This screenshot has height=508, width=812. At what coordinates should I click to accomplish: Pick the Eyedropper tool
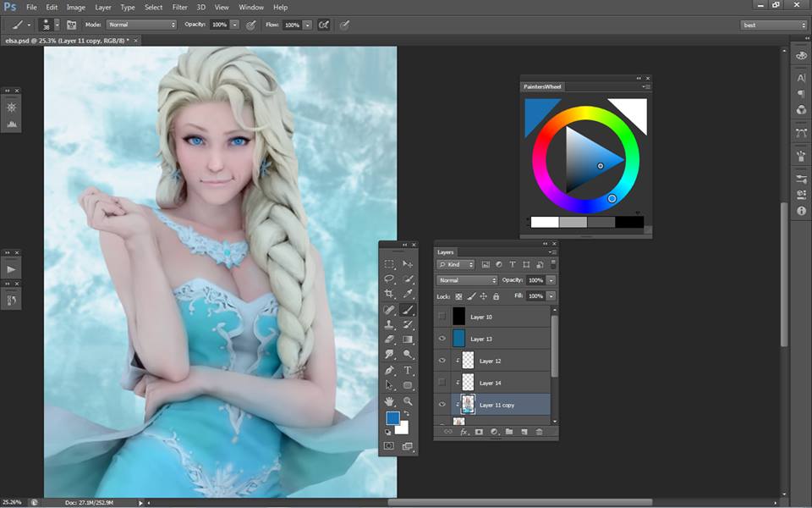(x=408, y=294)
